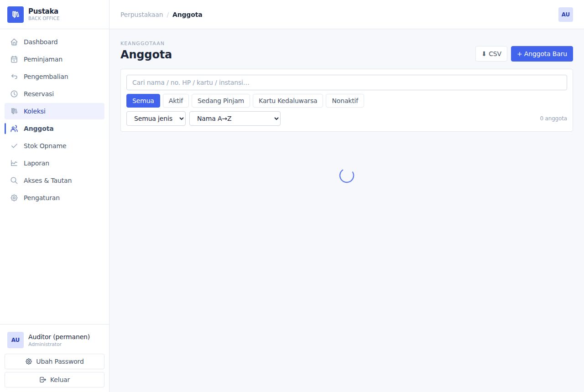Open Pengaturan via the gear icon
Image resolution: width=584 pixels, height=392 pixels.
(14, 198)
